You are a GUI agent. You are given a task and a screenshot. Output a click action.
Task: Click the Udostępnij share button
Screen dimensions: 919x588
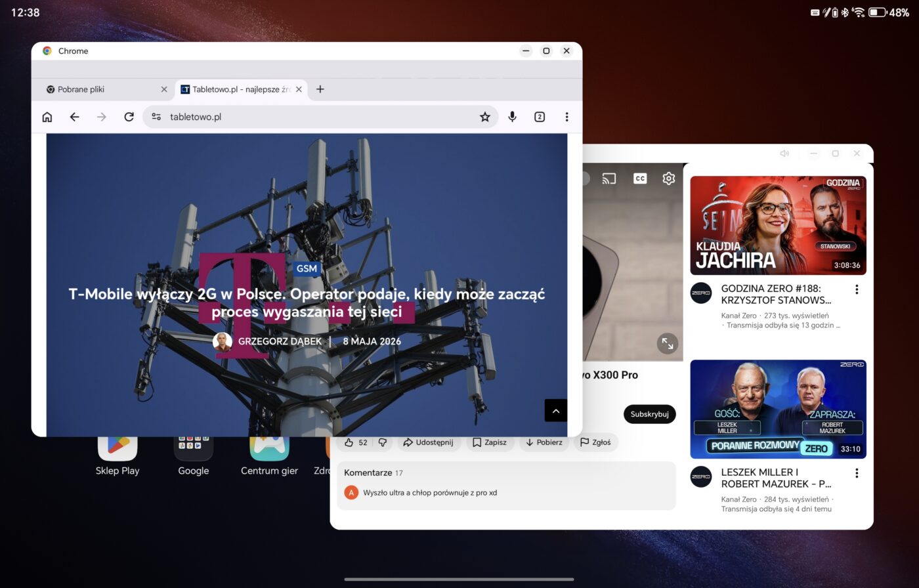428,442
